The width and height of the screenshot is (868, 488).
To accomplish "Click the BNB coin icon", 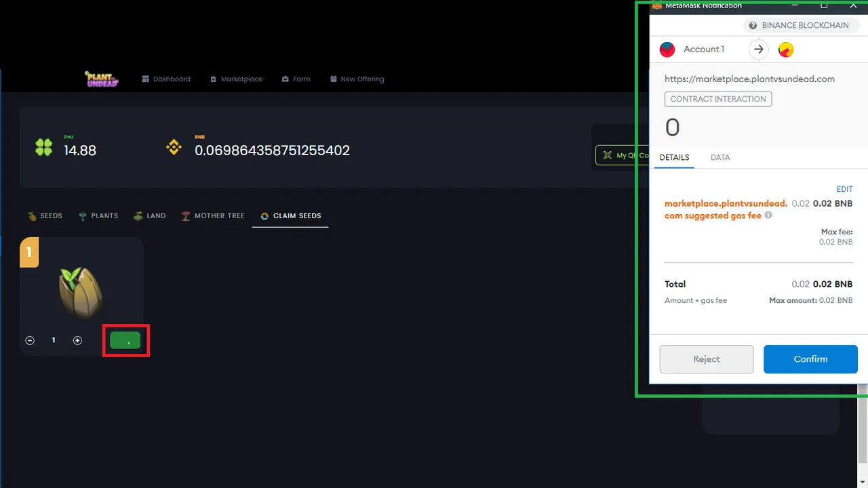I will point(174,147).
